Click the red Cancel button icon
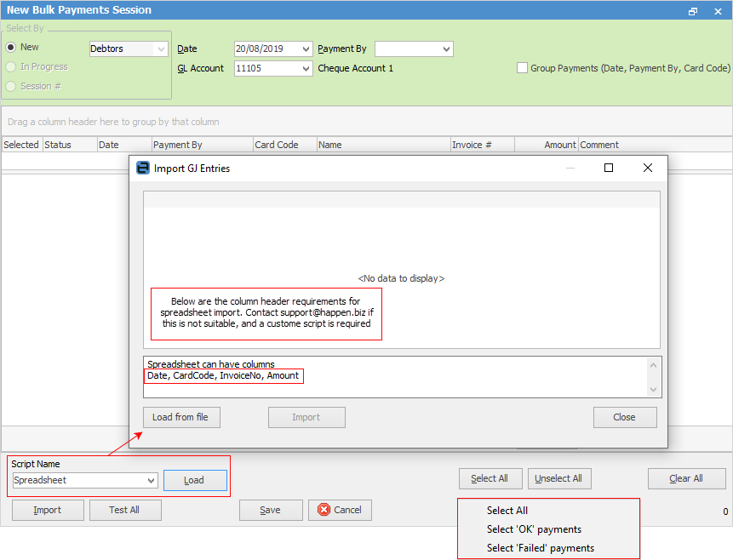This screenshot has width=733, height=560. (324, 510)
